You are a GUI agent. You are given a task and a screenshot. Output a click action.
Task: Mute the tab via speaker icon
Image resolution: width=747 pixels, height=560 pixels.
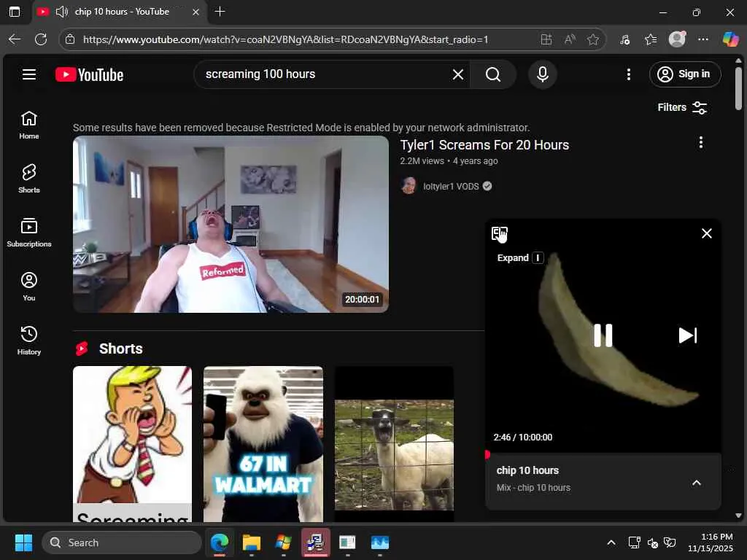click(62, 12)
